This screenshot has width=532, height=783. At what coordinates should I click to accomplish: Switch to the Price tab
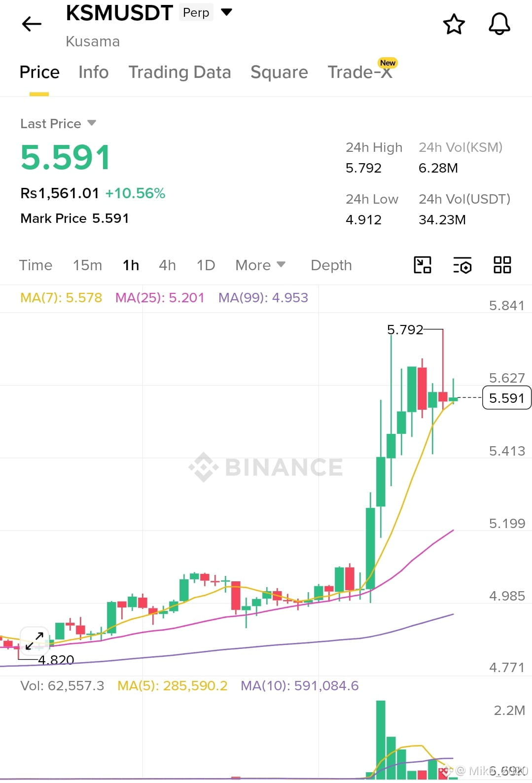coord(39,72)
